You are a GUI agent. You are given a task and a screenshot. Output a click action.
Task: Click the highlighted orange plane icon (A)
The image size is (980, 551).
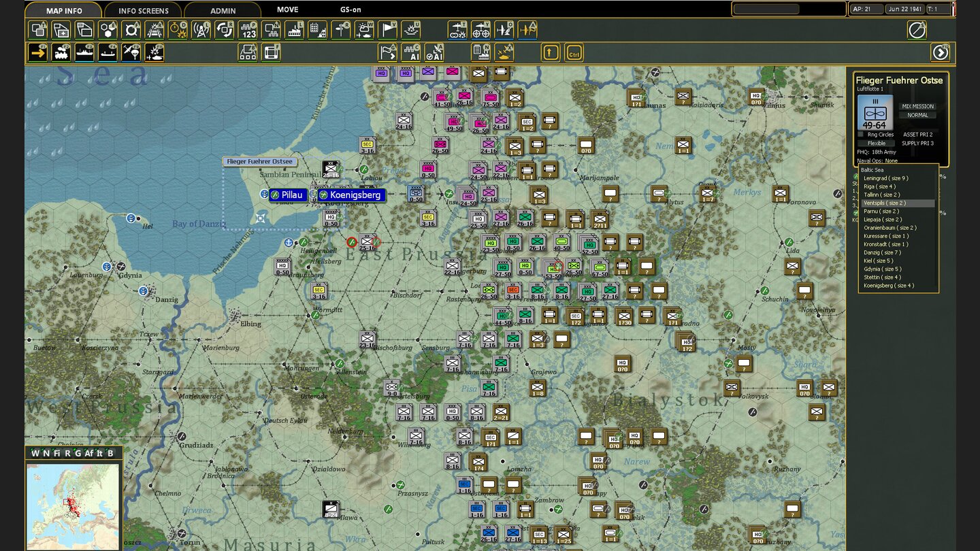pos(527,30)
